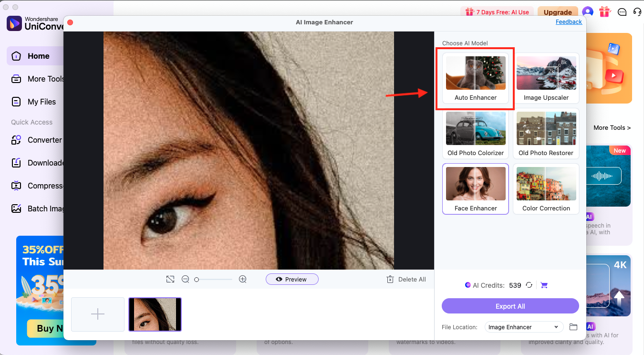Image resolution: width=644 pixels, height=355 pixels.
Task: Go to Home in sidebar
Action: [x=36, y=56]
